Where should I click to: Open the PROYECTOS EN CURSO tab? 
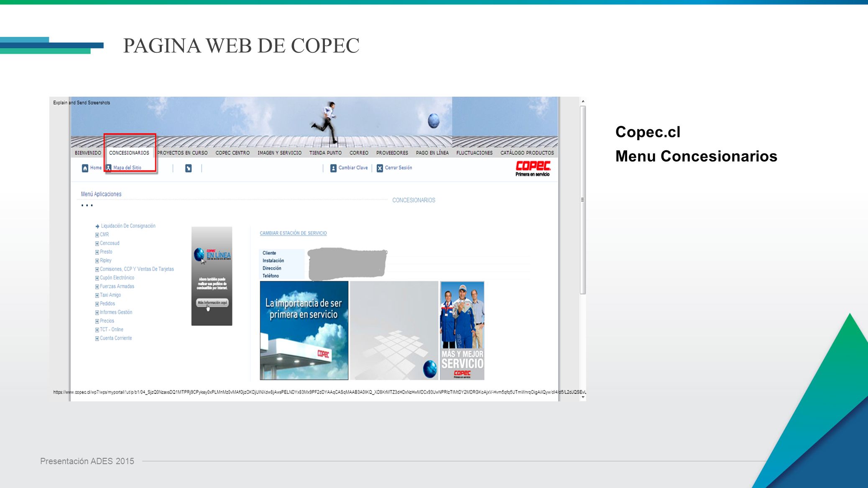click(182, 153)
